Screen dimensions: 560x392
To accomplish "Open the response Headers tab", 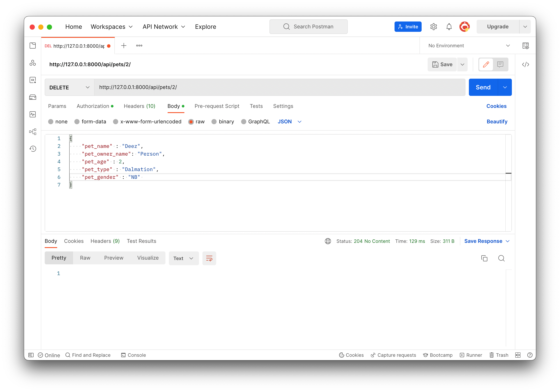I will (x=105, y=241).
